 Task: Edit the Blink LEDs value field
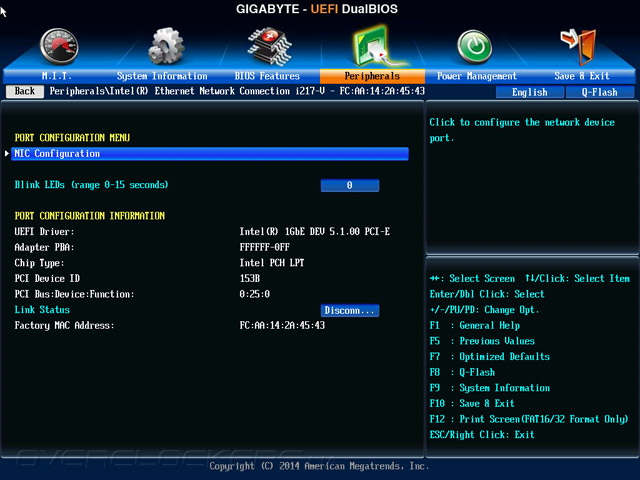click(350, 185)
